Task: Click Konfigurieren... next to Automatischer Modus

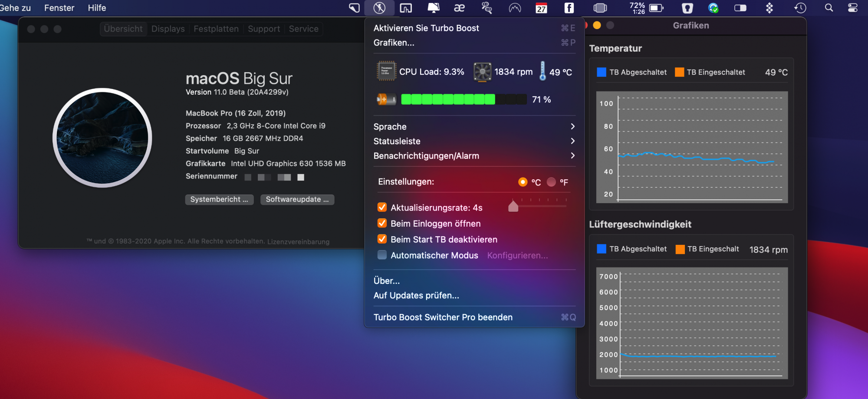Action: coord(517,255)
